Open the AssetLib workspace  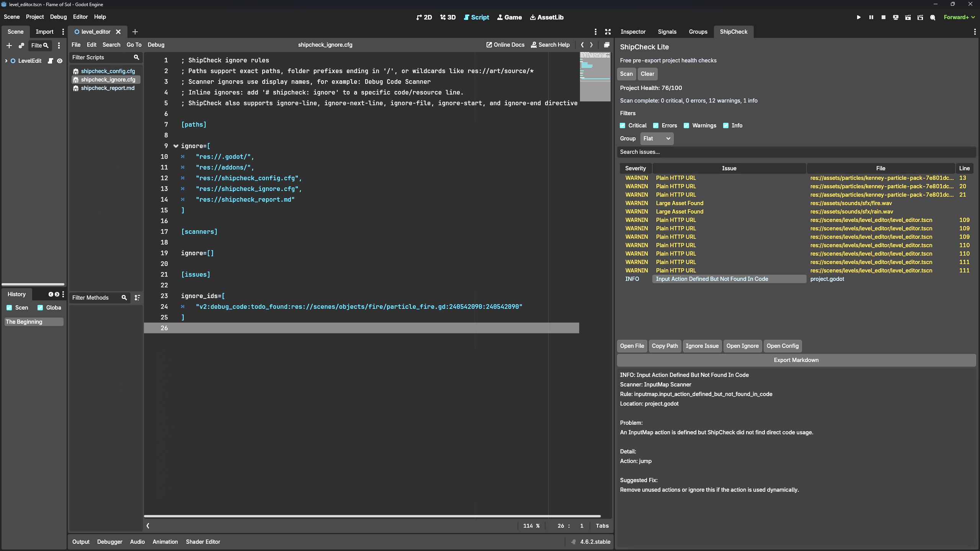tap(547, 17)
